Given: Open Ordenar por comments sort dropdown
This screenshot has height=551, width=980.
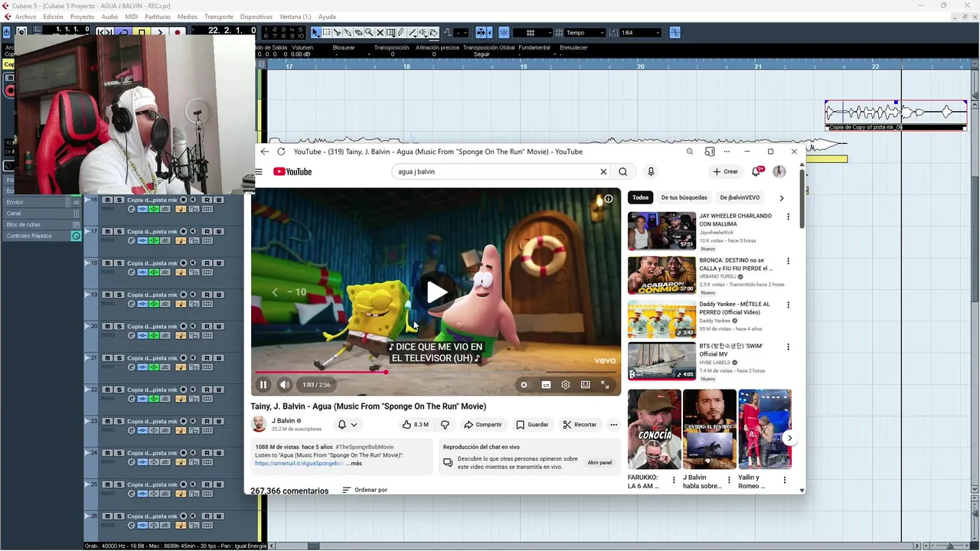Looking at the screenshot, I should coord(364,490).
